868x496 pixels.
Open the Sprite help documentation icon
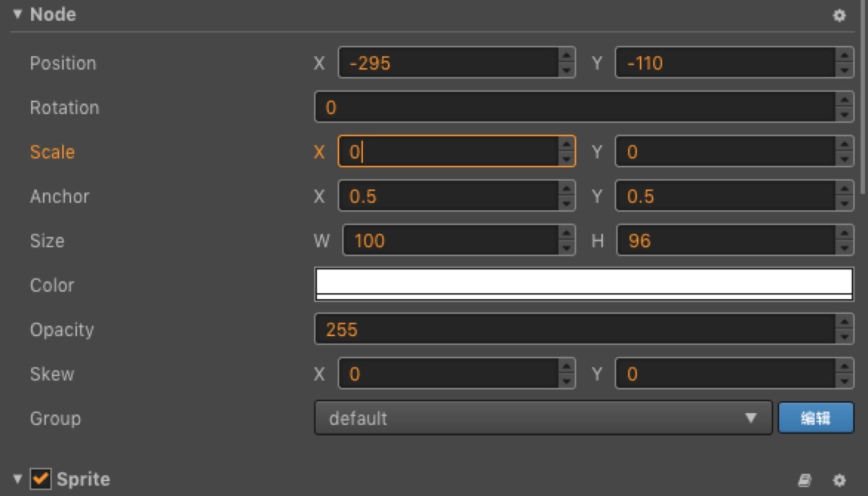805,480
